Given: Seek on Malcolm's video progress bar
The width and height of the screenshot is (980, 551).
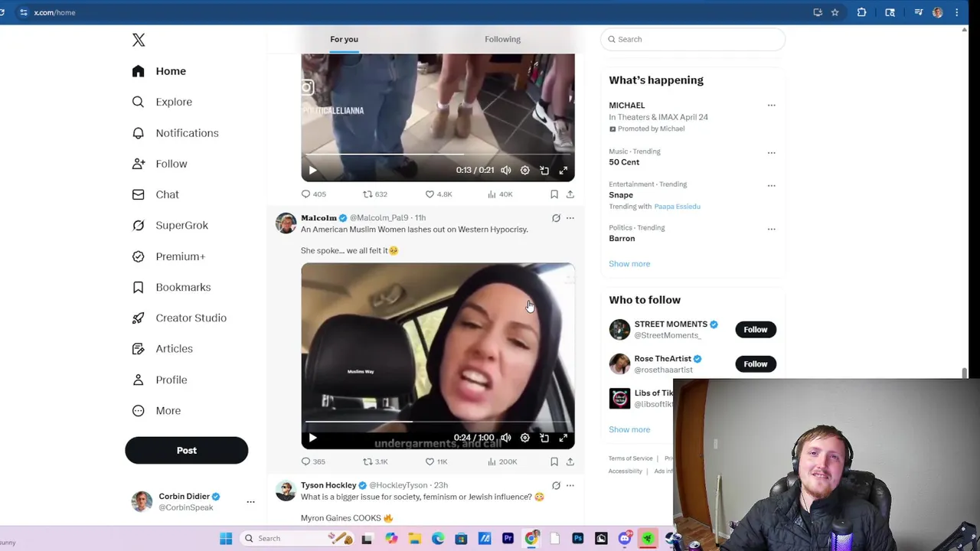Looking at the screenshot, I should click(x=438, y=422).
